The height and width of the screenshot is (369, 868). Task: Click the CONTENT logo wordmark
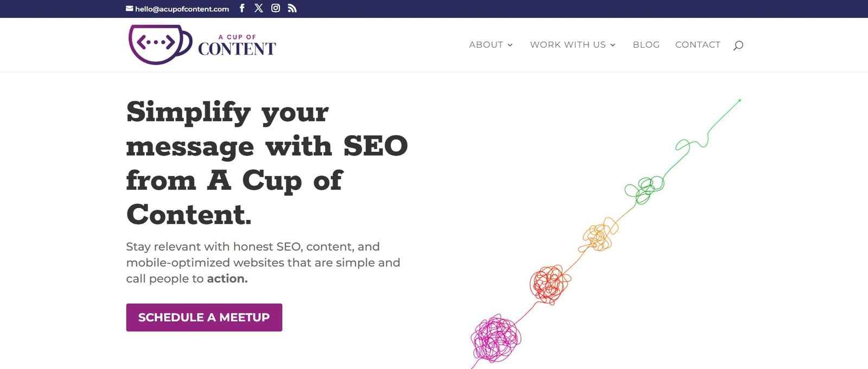(237, 48)
